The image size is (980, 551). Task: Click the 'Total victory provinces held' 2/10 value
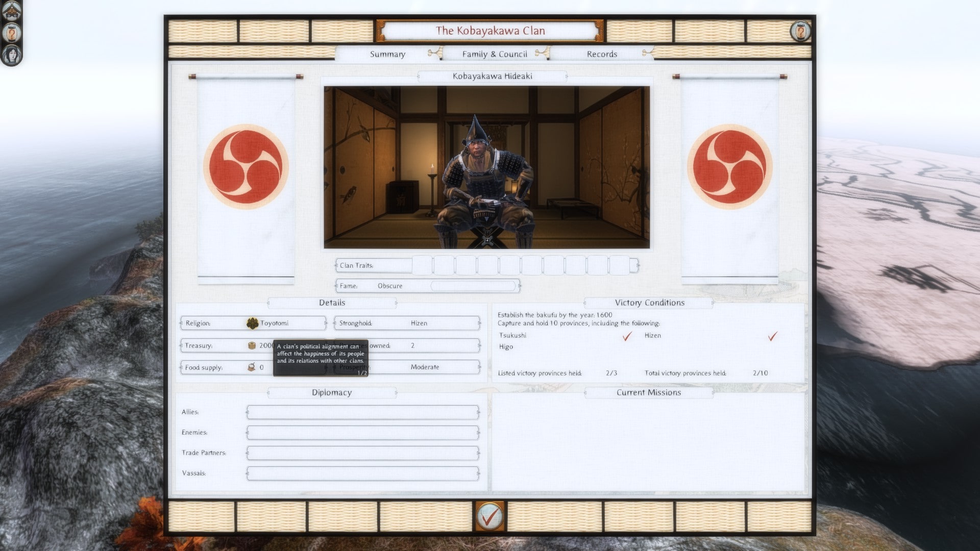[760, 373]
